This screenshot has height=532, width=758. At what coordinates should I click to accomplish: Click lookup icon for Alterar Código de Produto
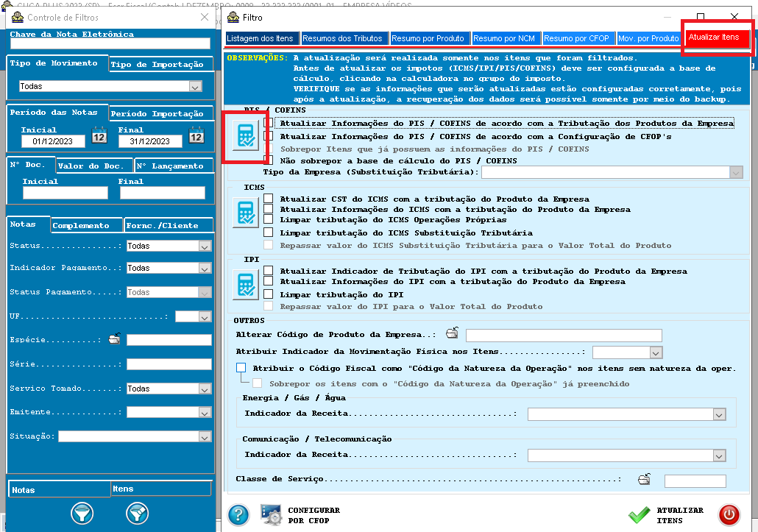tap(452, 333)
